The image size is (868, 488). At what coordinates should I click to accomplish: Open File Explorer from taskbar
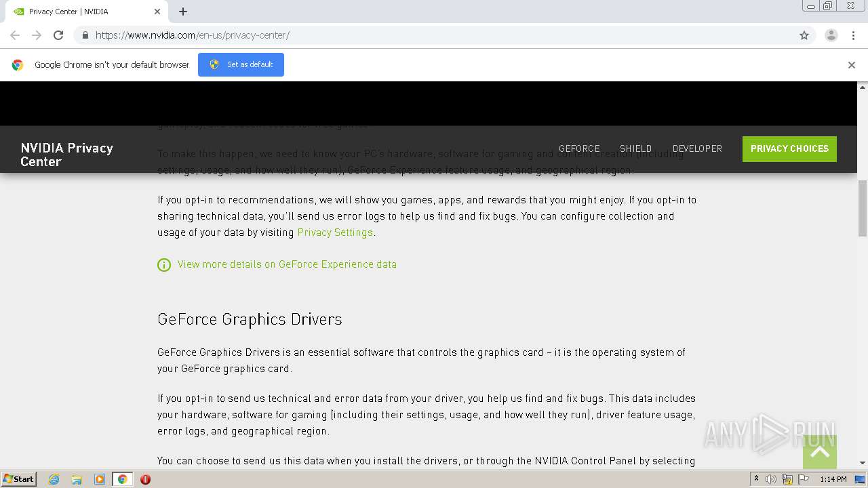coord(77,479)
